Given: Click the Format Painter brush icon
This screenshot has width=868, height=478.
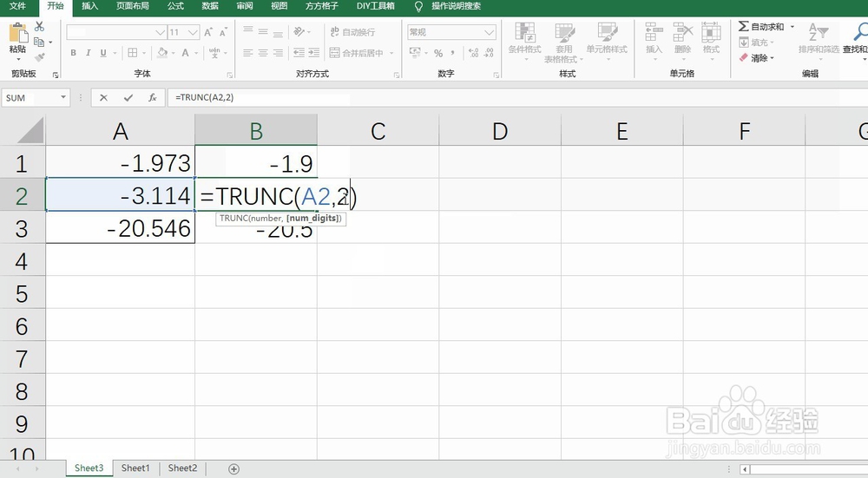Looking at the screenshot, I should pyautogui.click(x=39, y=57).
